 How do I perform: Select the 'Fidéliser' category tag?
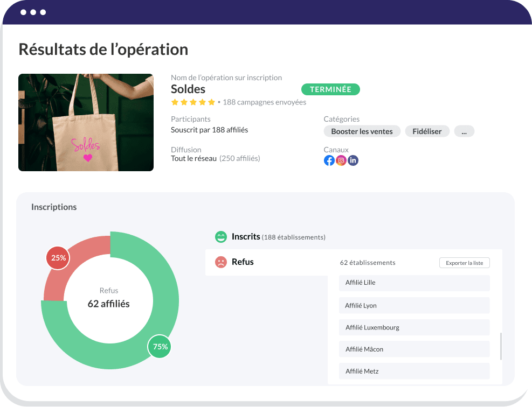pyautogui.click(x=427, y=131)
